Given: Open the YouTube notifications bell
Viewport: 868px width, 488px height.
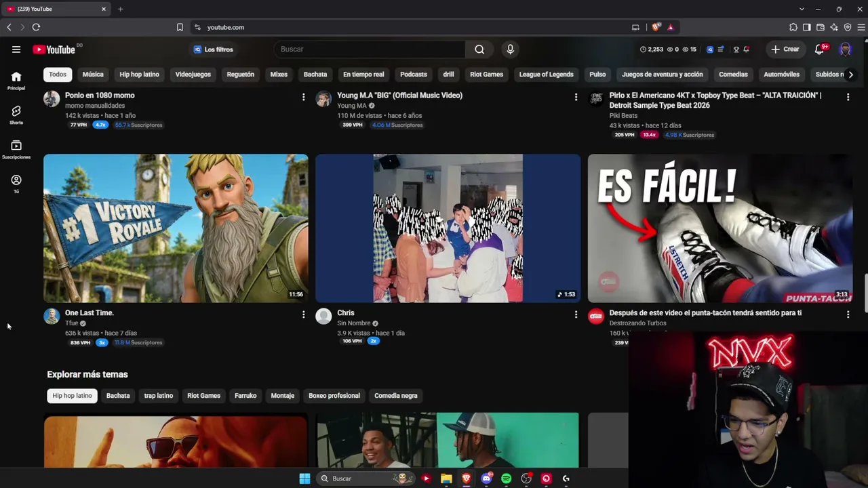Looking at the screenshot, I should (819, 49).
